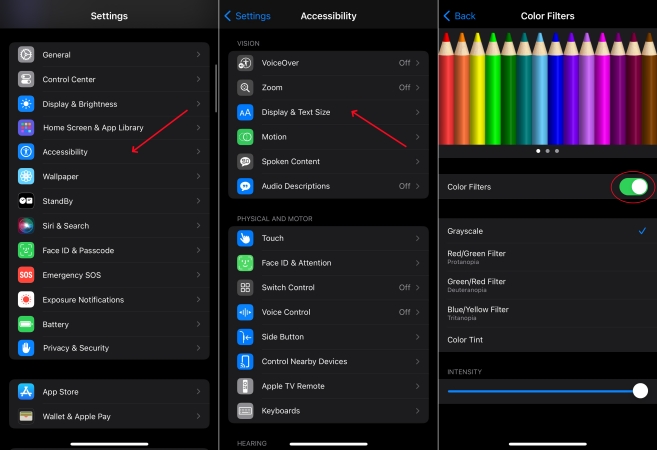This screenshot has width=657, height=450.
Task: Tap the Wallpaper flower icon
Action: tap(26, 176)
